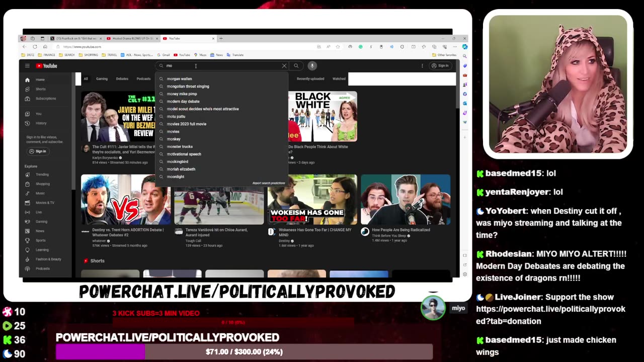Open the Javier Milei Cult #111 thumbnail
The width and height of the screenshot is (644, 362).
(x=119, y=117)
